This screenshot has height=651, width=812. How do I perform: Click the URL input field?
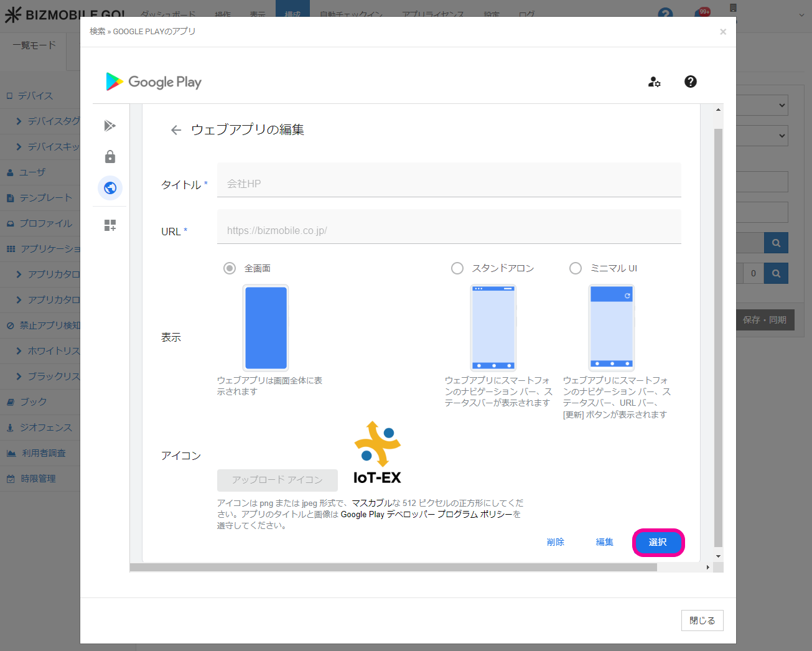pos(449,230)
